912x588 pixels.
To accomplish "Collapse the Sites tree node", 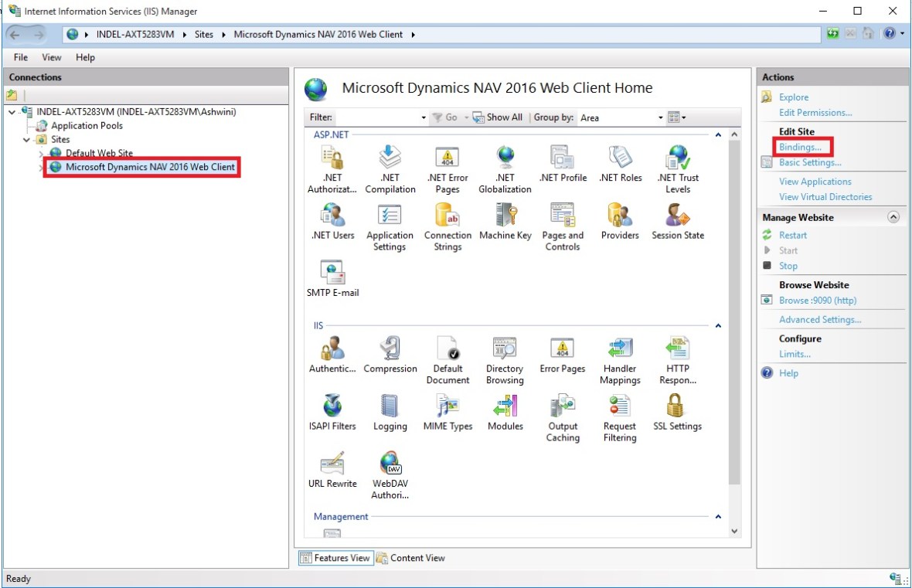I will (x=27, y=140).
